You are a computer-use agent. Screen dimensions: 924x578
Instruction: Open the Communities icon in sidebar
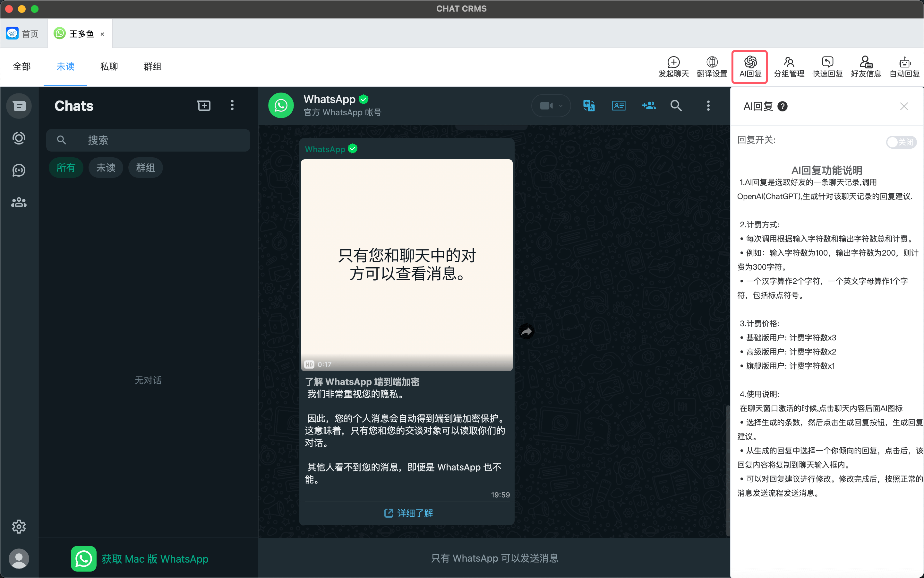coord(19,202)
